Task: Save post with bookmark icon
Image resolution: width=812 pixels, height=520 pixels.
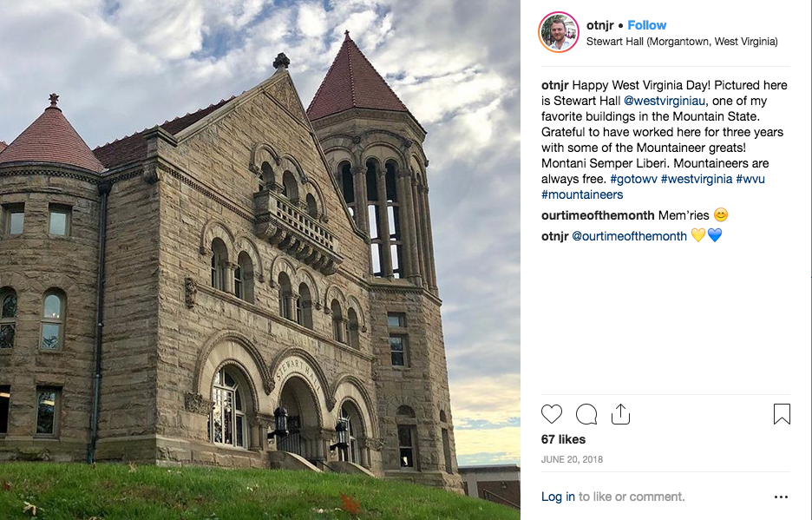Action: coord(782,414)
